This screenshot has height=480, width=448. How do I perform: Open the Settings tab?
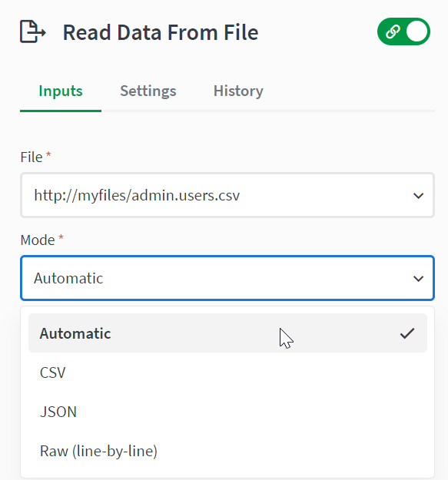(148, 91)
